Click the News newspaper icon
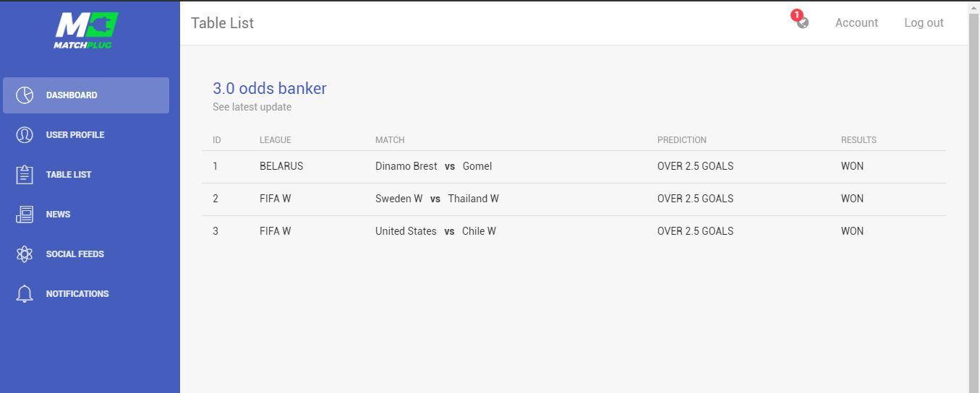980x393 pixels. [25, 215]
